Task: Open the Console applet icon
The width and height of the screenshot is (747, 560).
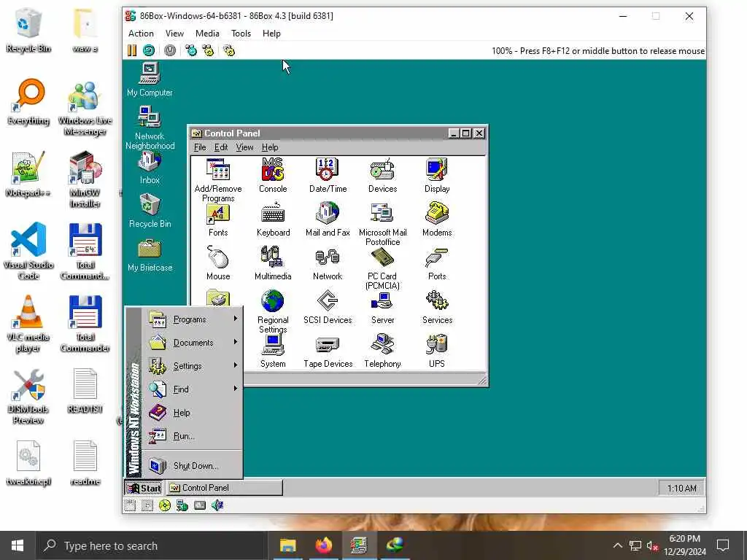Action: pos(273,175)
